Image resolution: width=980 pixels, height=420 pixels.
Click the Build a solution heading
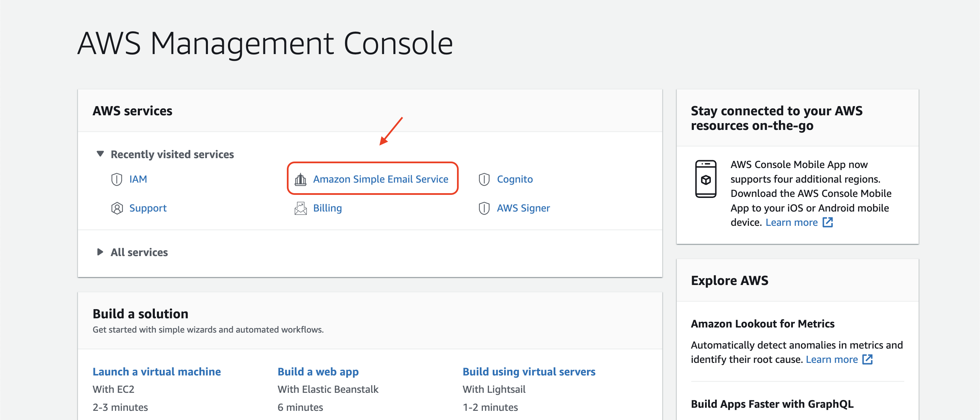[141, 314]
